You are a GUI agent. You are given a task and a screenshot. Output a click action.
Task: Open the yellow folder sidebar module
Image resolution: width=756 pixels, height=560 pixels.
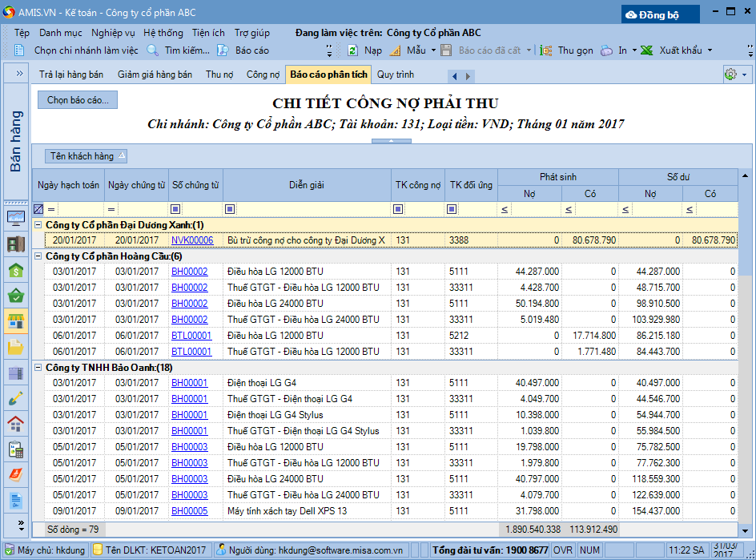click(15, 347)
